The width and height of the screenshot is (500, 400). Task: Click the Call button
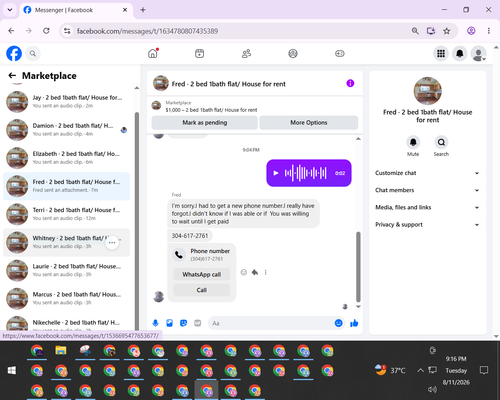click(x=202, y=290)
